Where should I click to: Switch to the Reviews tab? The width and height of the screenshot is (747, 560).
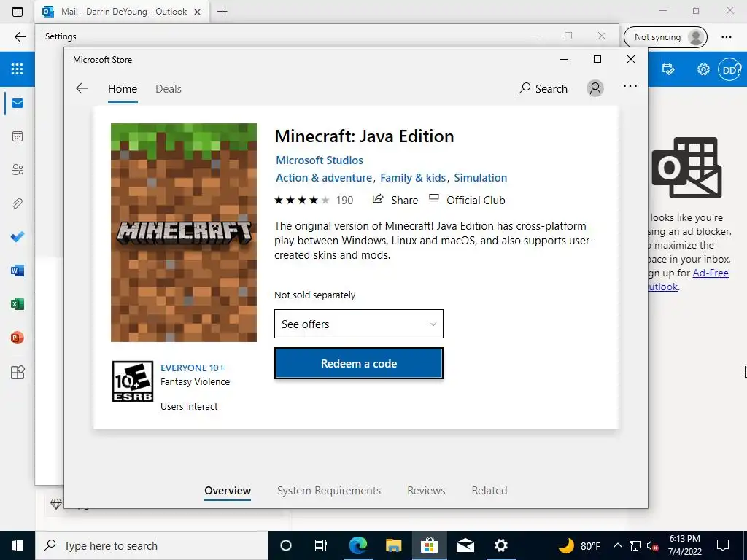pos(426,491)
